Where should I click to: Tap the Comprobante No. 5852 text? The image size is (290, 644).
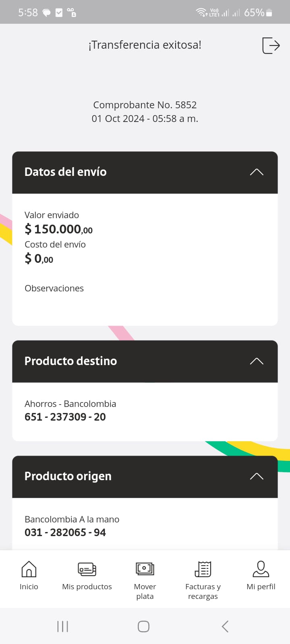pos(145,105)
